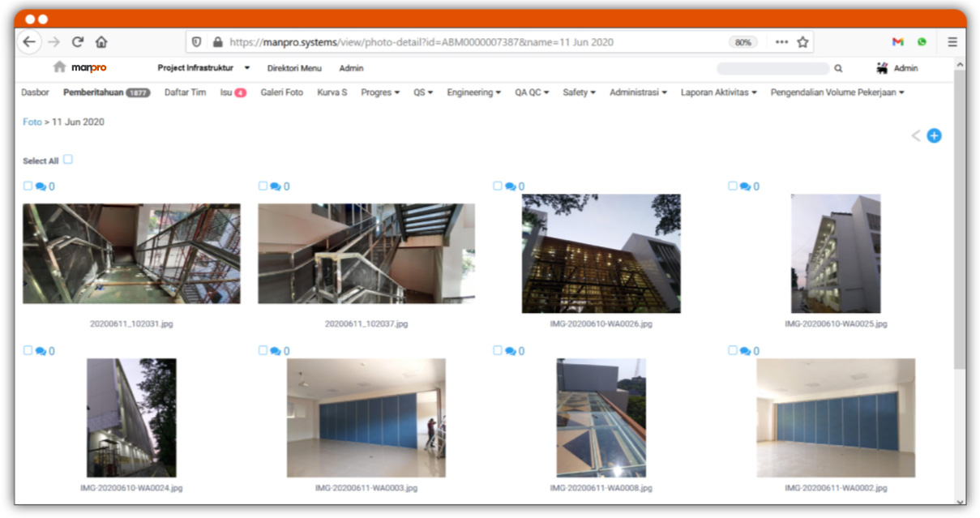Check the box for 20200611_102037.jpg

point(263,186)
